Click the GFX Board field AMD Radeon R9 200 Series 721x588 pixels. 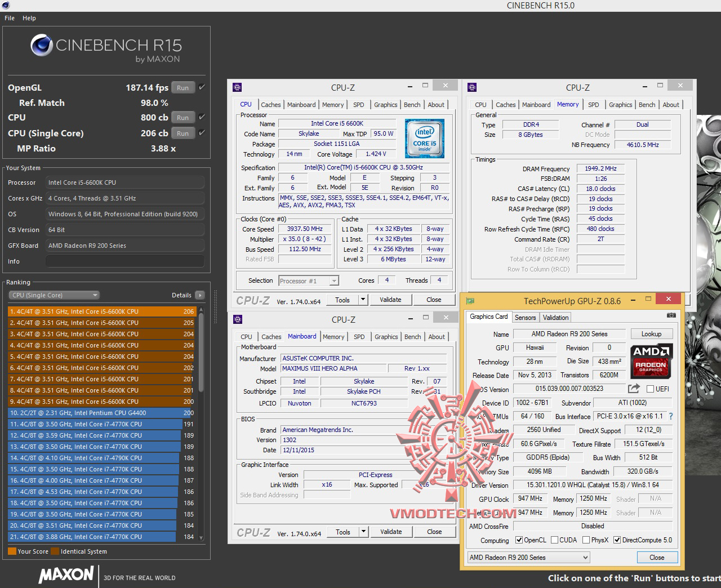tap(125, 246)
